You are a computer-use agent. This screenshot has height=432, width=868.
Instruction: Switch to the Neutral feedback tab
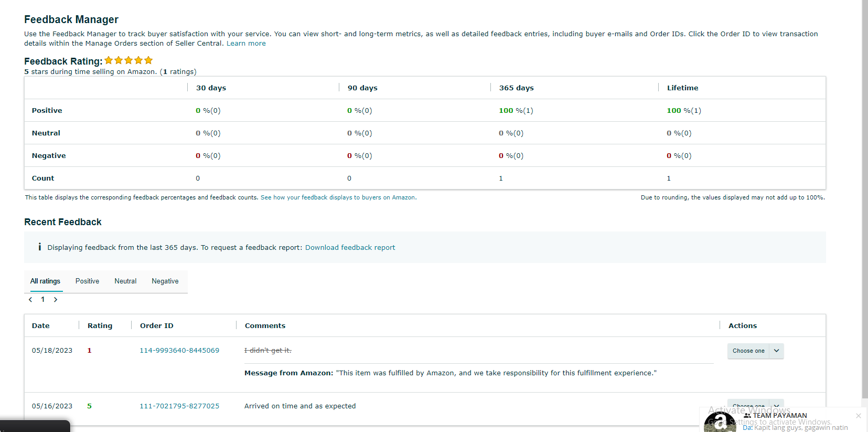click(125, 281)
